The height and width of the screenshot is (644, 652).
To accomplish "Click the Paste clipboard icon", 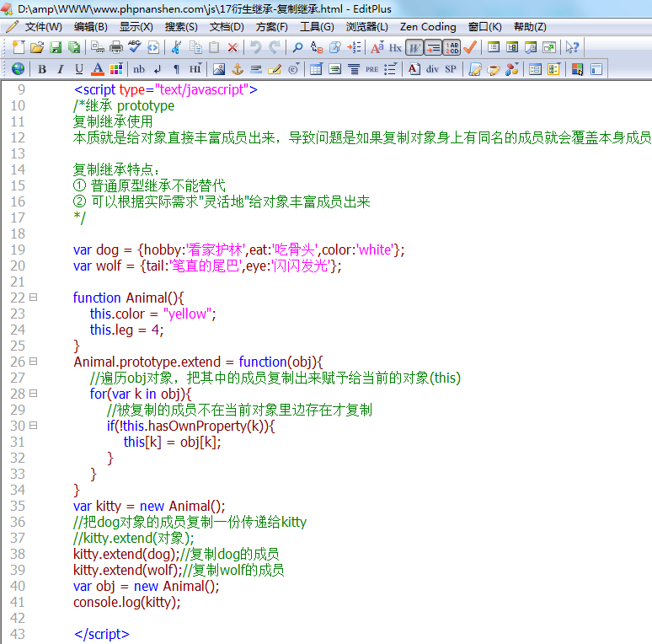I will point(214,47).
